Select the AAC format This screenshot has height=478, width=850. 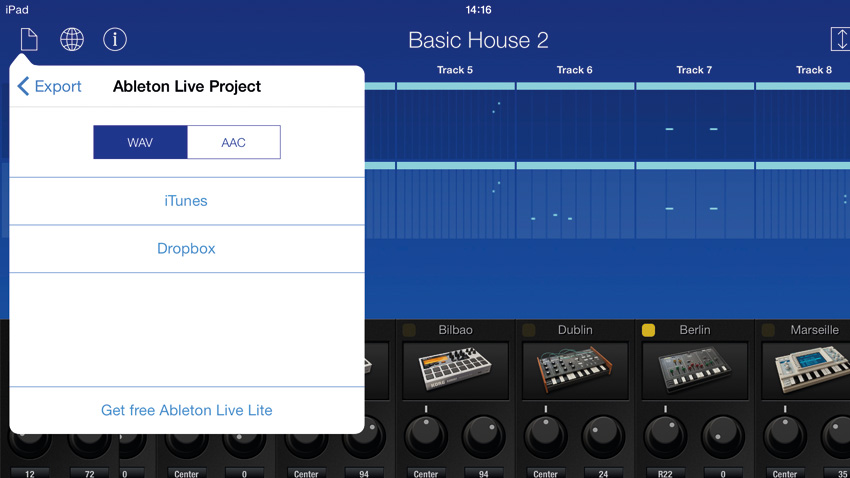pos(234,142)
